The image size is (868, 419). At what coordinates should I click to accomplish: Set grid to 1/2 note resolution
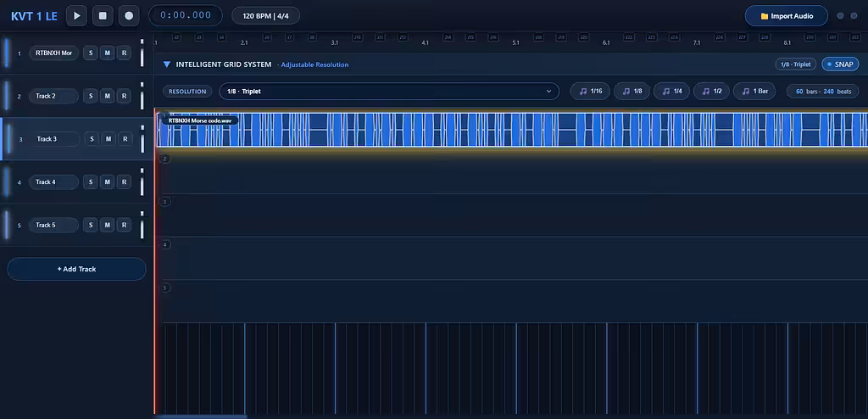711,92
